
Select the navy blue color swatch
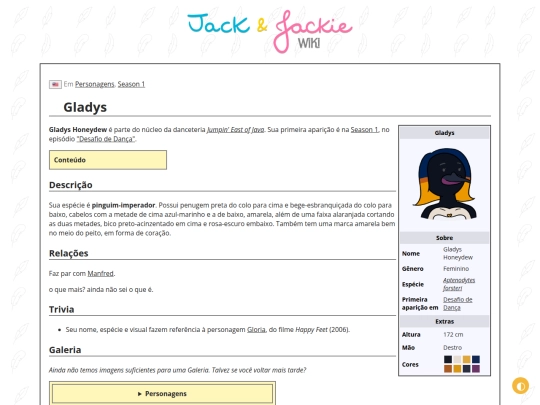476,360
